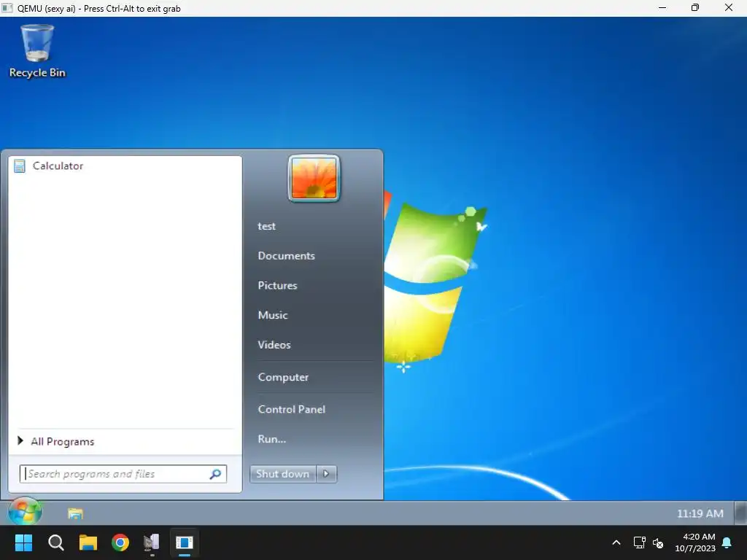Open the Recycle Bin desktop icon
Viewport: 747px width, 560px height.
click(x=37, y=50)
